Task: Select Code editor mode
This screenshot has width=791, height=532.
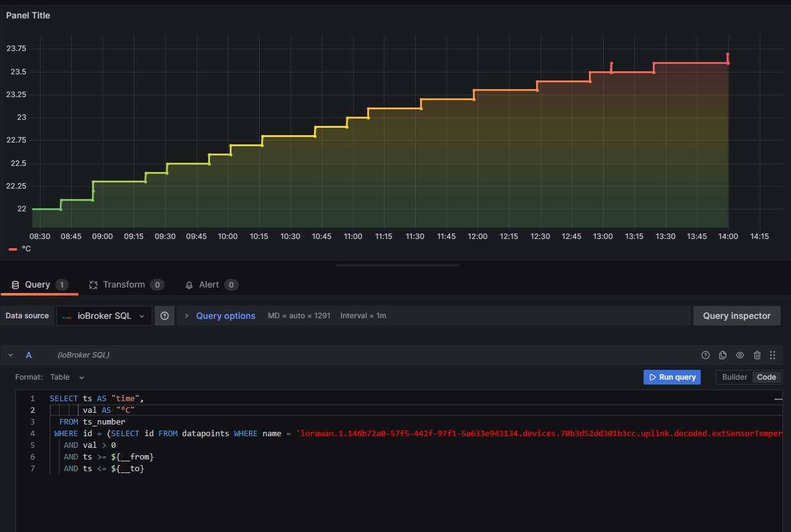Action: point(766,377)
